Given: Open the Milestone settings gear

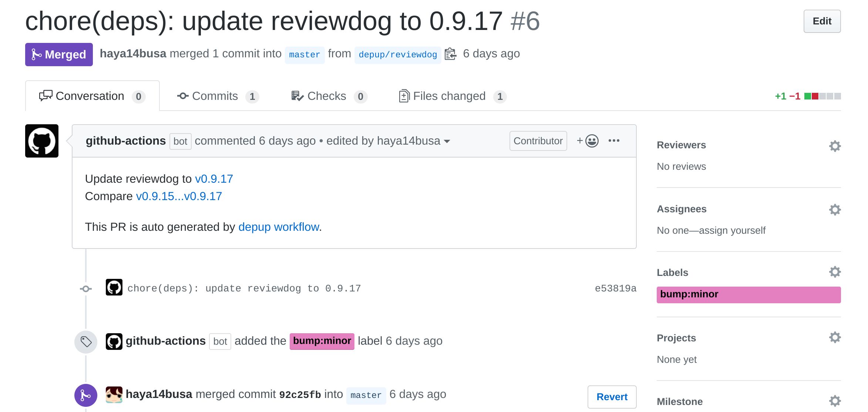Looking at the screenshot, I should tap(835, 401).
